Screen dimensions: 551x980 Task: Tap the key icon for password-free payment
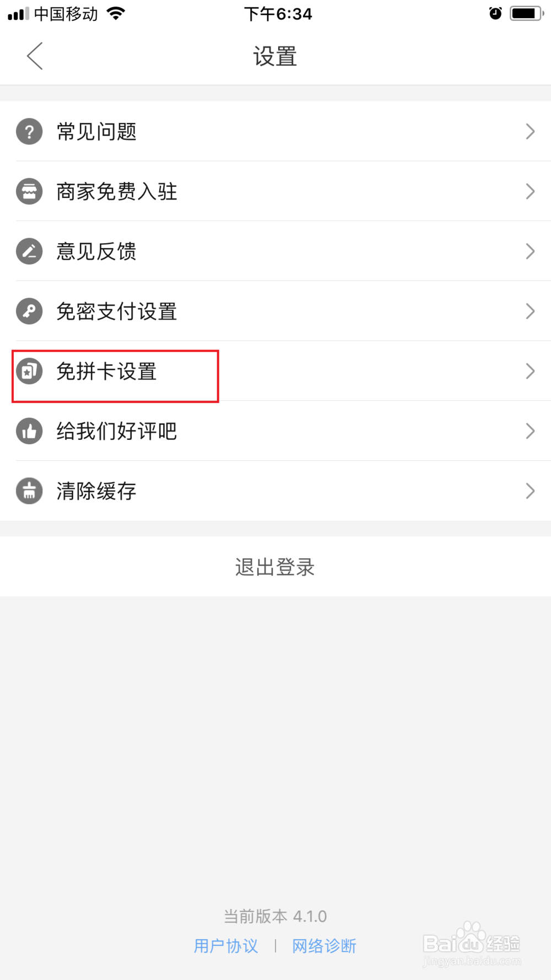(29, 311)
